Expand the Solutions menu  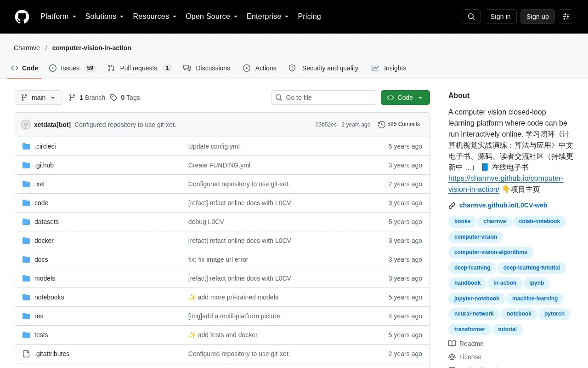tap(105, 17)
